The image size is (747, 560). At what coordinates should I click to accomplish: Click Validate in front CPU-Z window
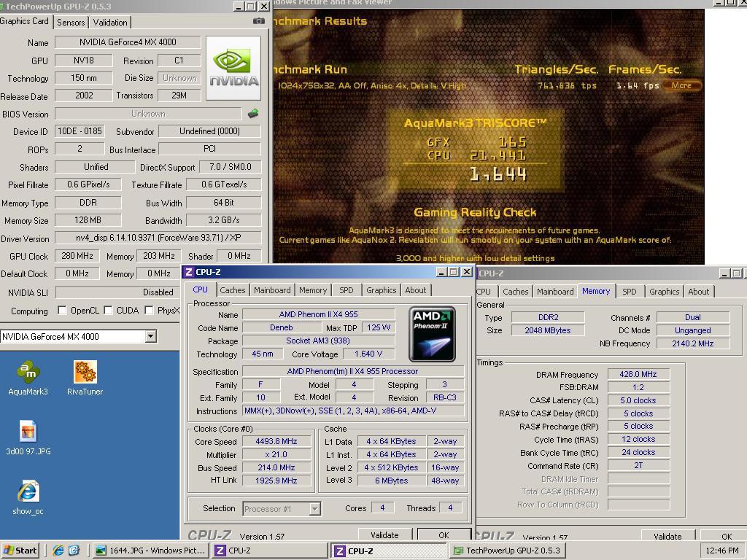pos(384,534)
